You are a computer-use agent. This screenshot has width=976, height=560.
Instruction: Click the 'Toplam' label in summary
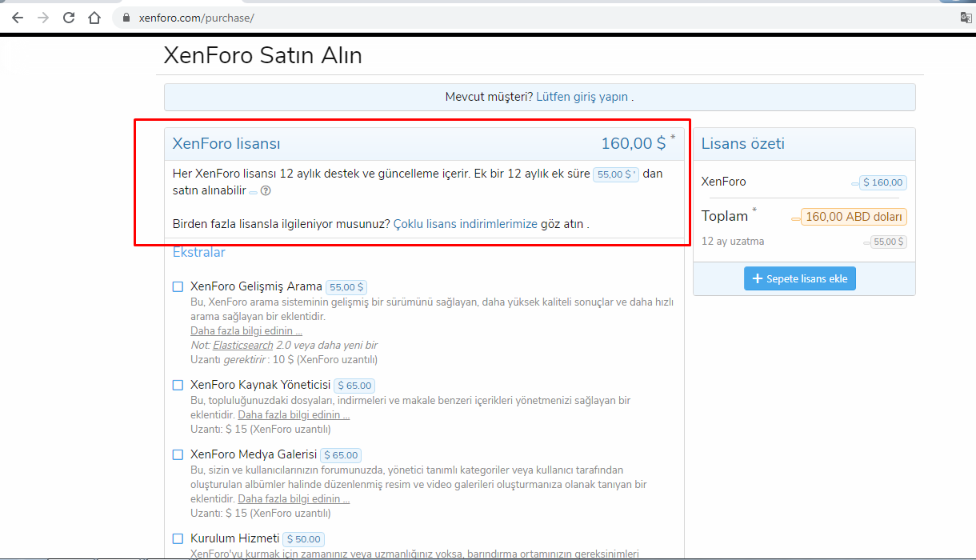click(725, 216)
